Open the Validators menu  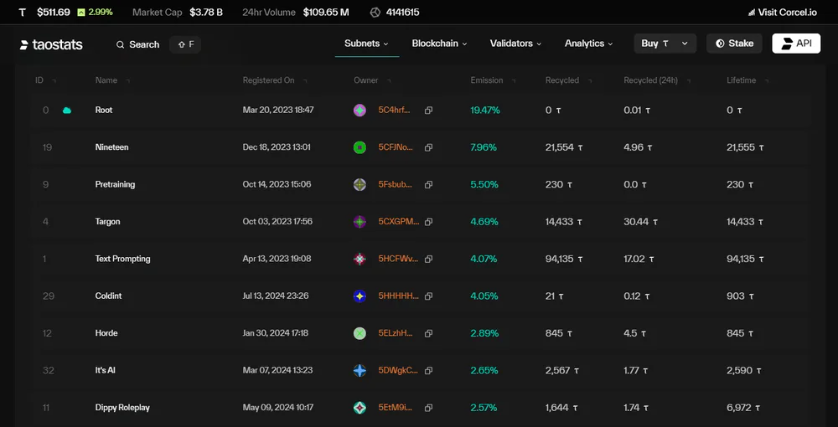click(x=516, y=44)
